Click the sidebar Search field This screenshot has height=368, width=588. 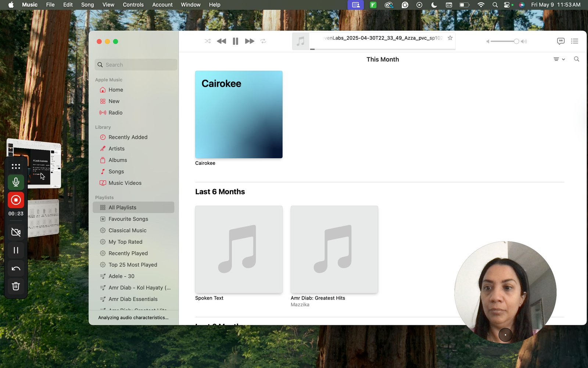click(136, 65)
